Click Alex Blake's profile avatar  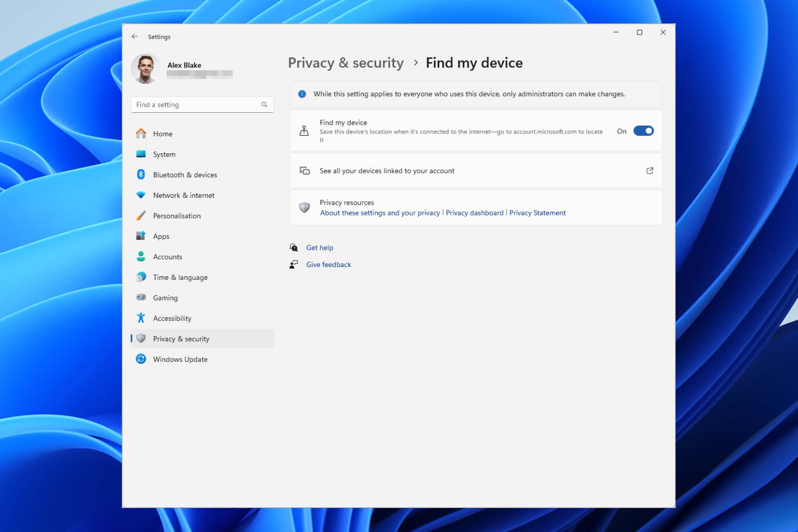click(x=146, y=69)
